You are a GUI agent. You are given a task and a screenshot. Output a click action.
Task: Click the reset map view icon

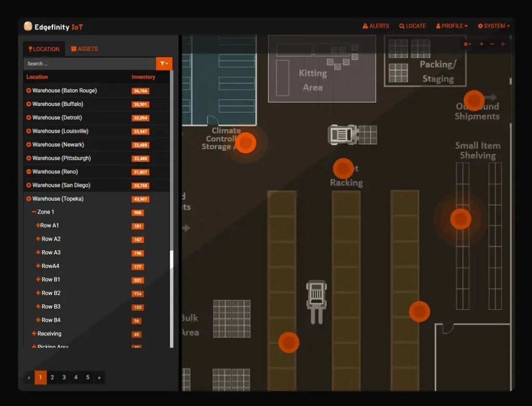(x=502, y=44)
